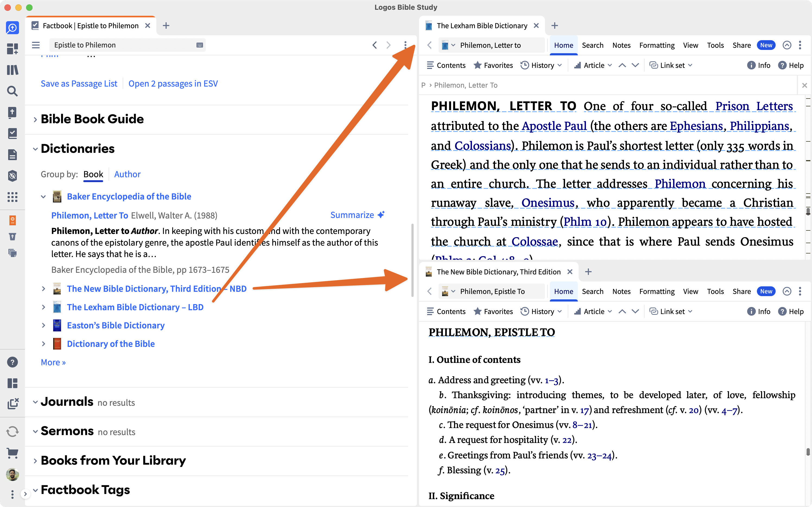Open the Dashboard icon in left sidebar

pos(12,49)
